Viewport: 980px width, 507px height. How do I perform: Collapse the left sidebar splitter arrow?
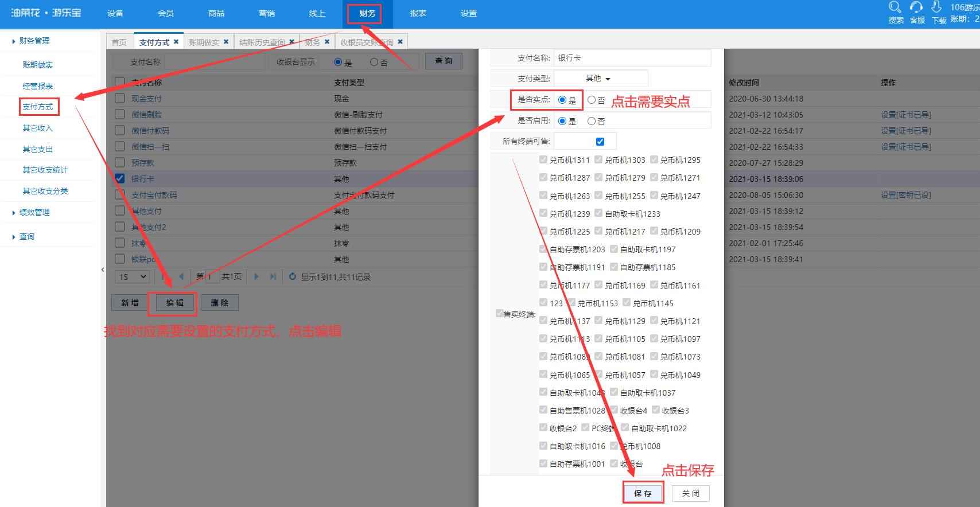103,270
